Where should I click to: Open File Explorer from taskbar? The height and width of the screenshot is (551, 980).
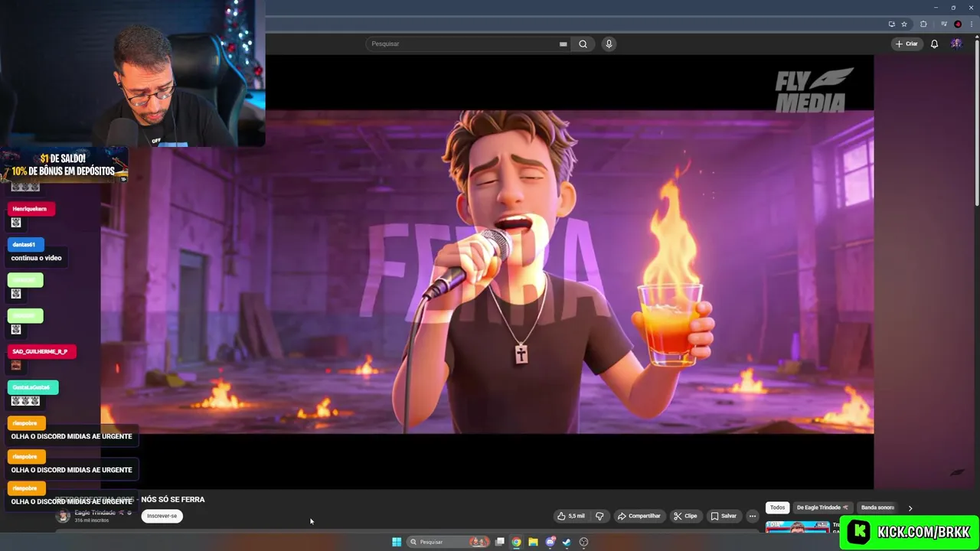(x=533, y=542)
